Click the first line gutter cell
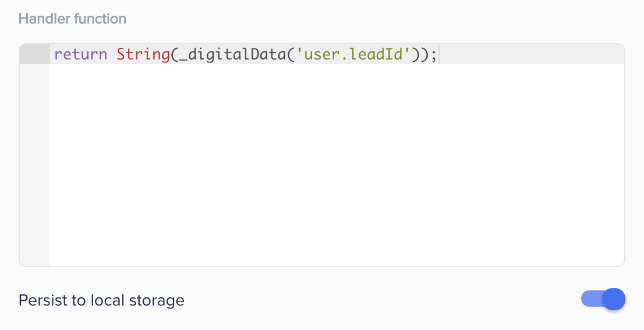The height and width of the screenshot is (330, 644). click(34, 54)
